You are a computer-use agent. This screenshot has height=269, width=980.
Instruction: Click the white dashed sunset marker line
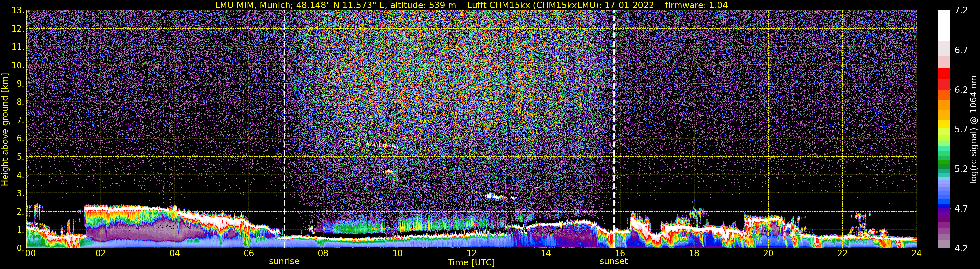tap(614, 129)
